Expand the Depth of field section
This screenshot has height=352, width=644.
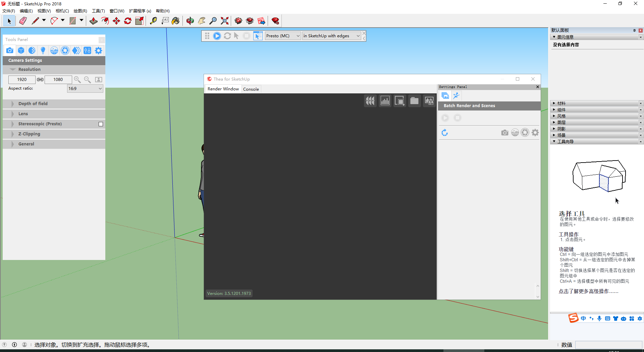click(54, 104)
